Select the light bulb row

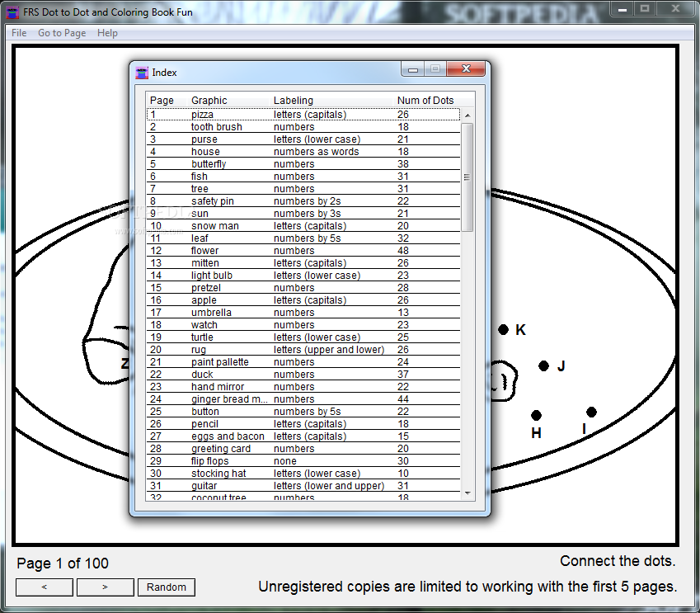tap(303, 276)
